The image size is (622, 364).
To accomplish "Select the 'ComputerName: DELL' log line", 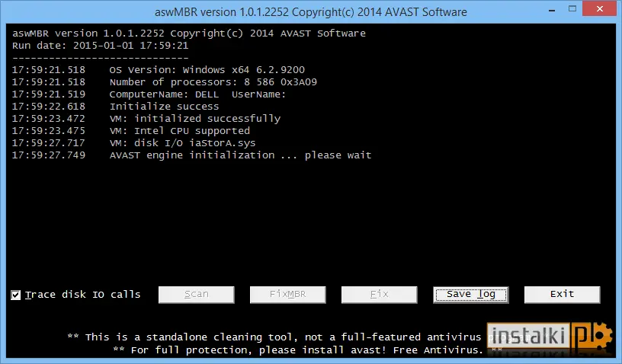I will [149, 94].
